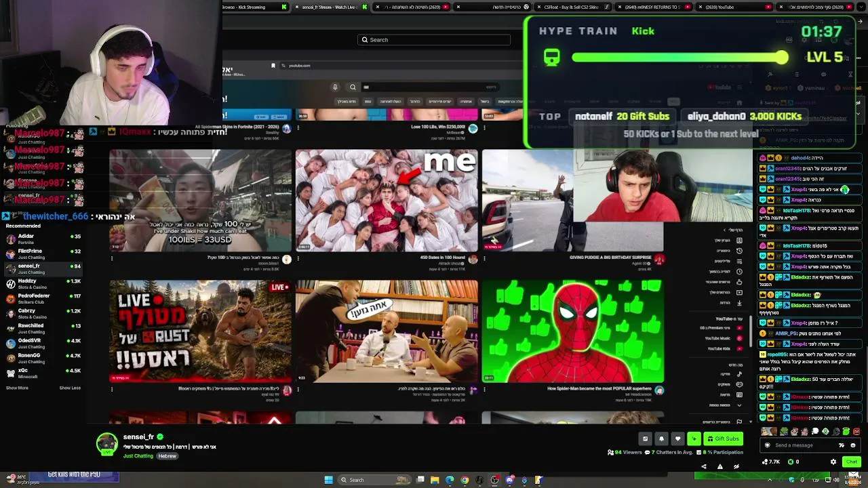868x488 pixels.
Task: Click the crossed-out eye hide icon
Action: coord(736,466)
